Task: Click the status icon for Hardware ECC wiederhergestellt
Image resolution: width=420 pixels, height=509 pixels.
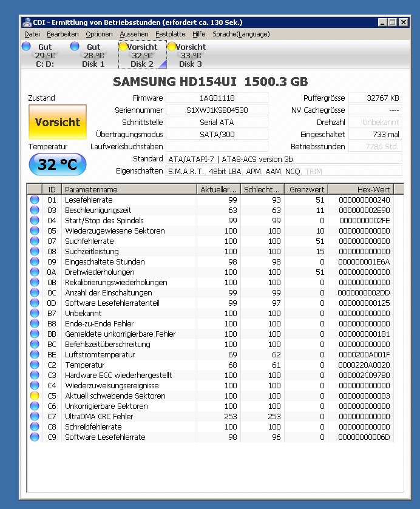Action: pos(35,375)
